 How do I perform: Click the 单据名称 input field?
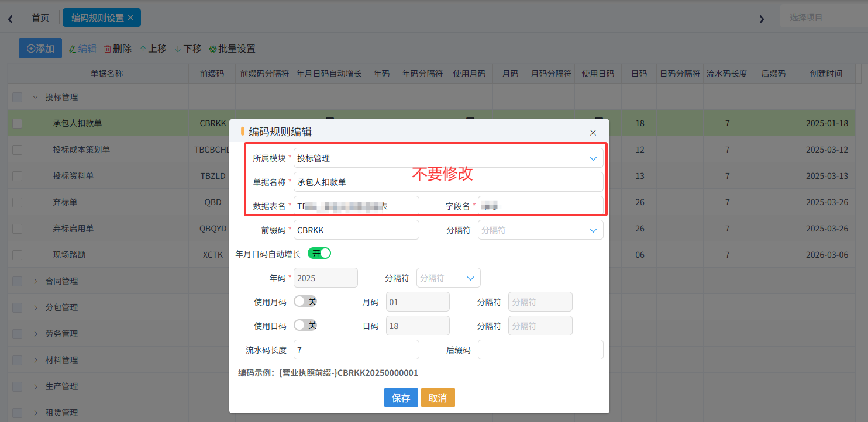[449, 182]
